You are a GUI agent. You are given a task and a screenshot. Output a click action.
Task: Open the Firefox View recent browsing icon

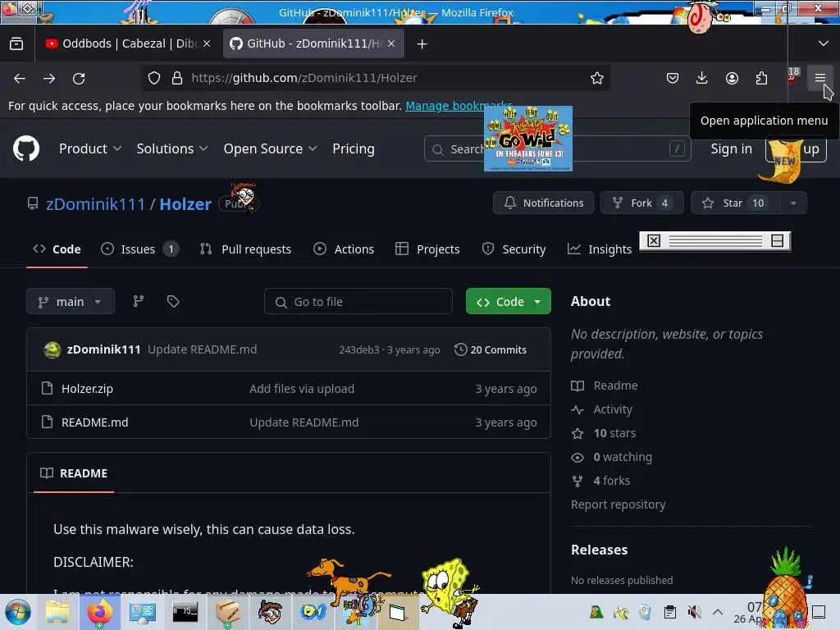point(16,44)
